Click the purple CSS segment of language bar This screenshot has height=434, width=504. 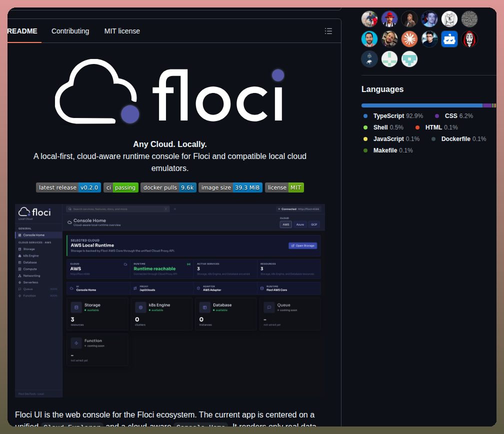click(487, 105)
